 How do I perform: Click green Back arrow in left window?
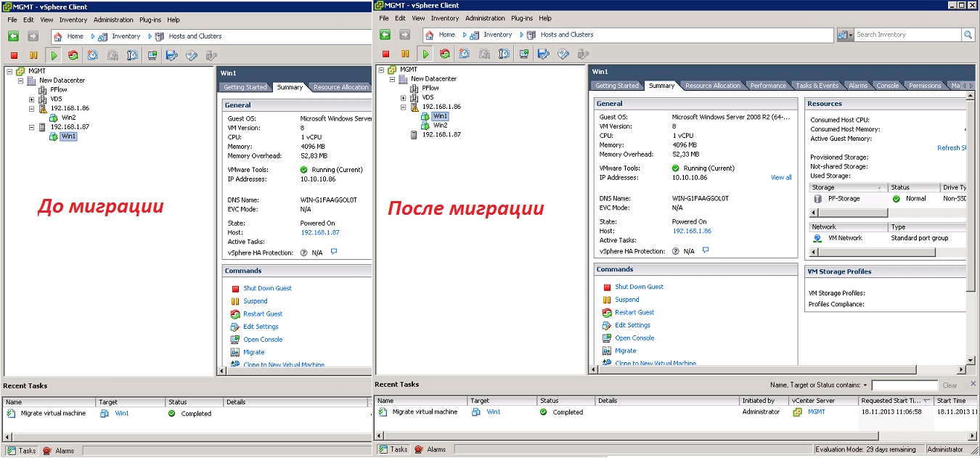pyautogui.click(x=13, y=36)
